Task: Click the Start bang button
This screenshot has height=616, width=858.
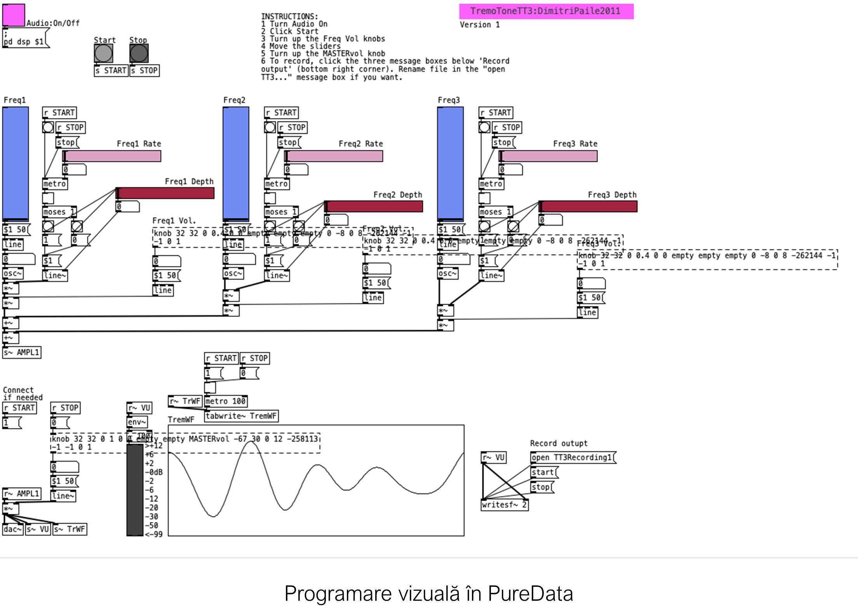Action: click(x=103, y=53)
